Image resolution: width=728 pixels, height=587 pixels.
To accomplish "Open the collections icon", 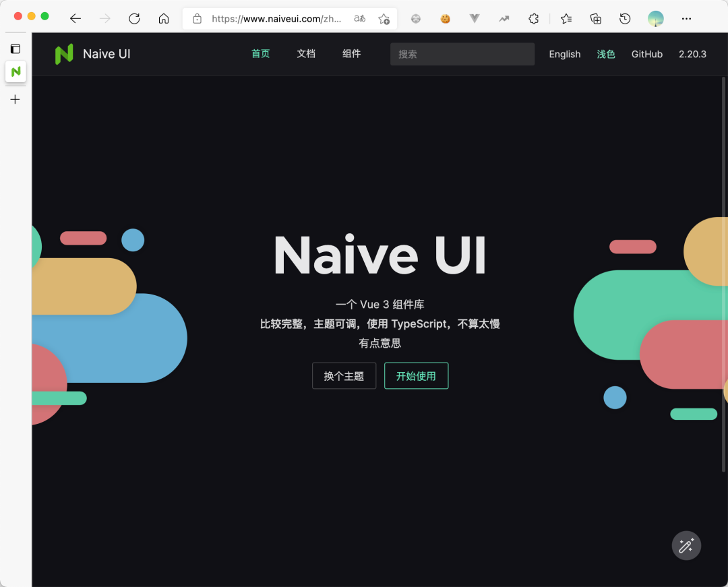I will (x=596, y=19).
